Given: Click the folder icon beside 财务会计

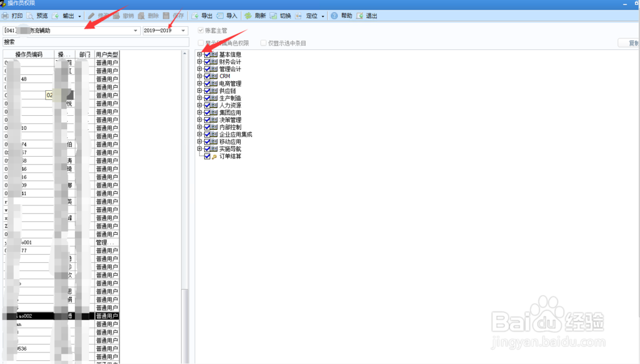Looking at the screenshot, I should tap(214, 61).
